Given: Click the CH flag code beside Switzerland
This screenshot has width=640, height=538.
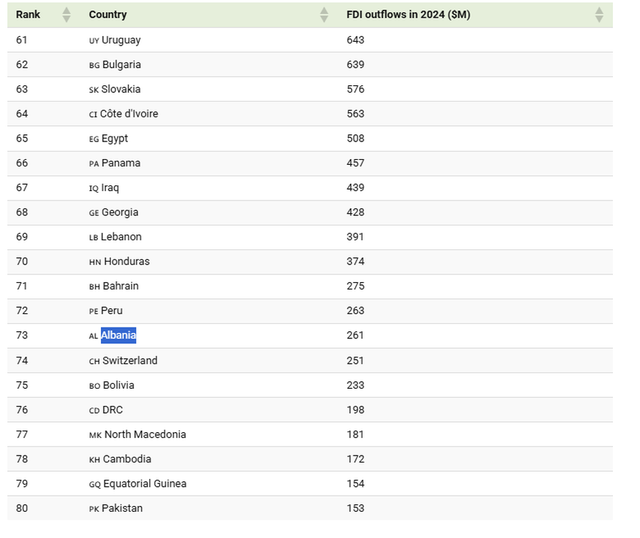Looking at the screenshot, I should click(94, 361).
